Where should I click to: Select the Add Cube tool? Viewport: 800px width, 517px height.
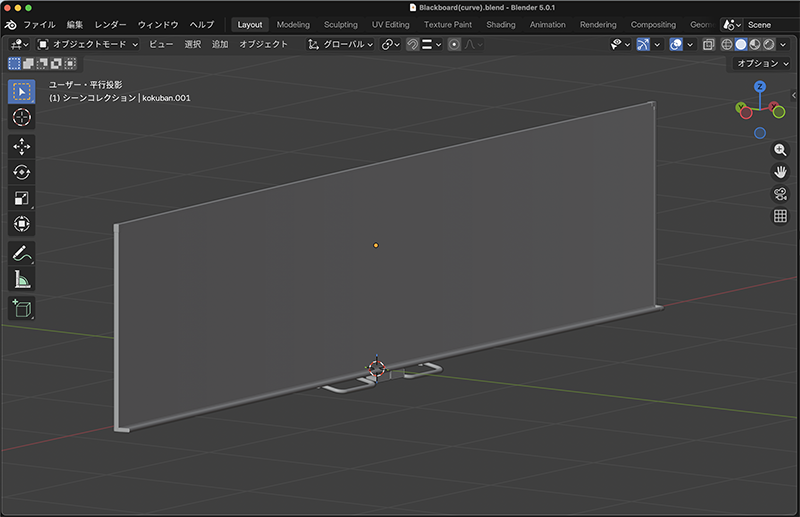[21, 308]
